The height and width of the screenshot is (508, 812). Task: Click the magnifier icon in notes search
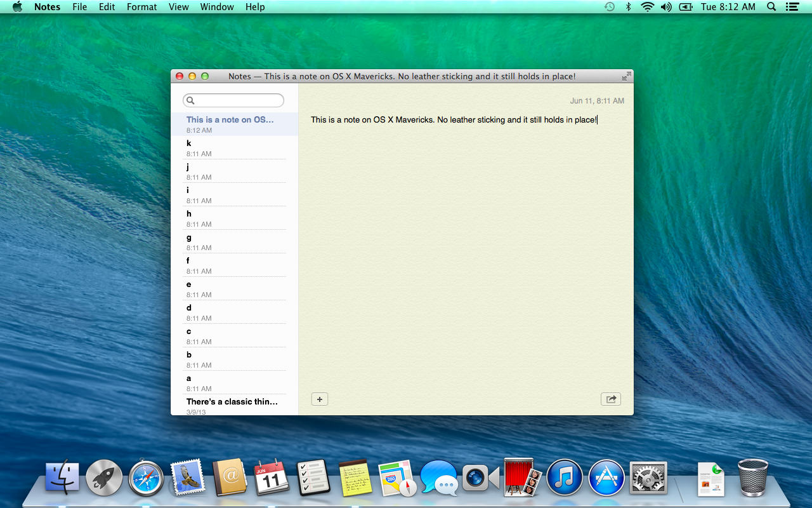(x=190, y=100)
